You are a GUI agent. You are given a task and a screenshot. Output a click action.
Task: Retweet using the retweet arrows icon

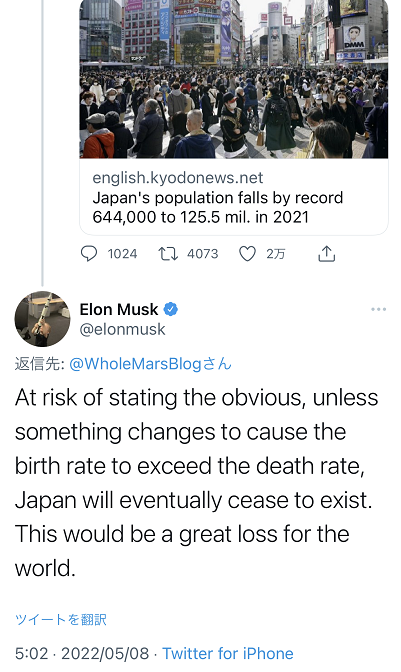(x=168, y=254)
